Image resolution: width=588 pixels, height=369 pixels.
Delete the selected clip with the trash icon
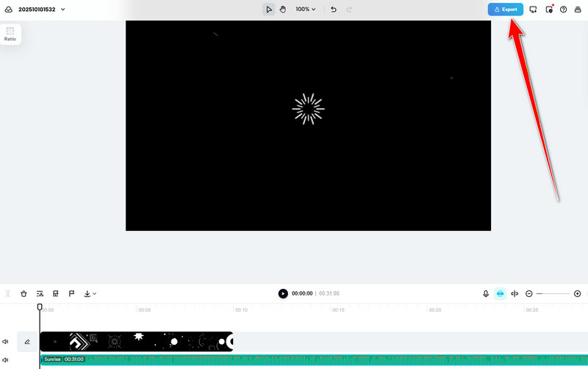(x=24, y=293)
